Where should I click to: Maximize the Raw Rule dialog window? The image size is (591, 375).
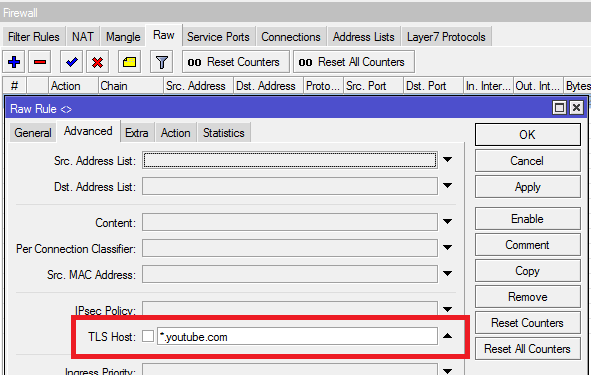(x=559, y=108)
